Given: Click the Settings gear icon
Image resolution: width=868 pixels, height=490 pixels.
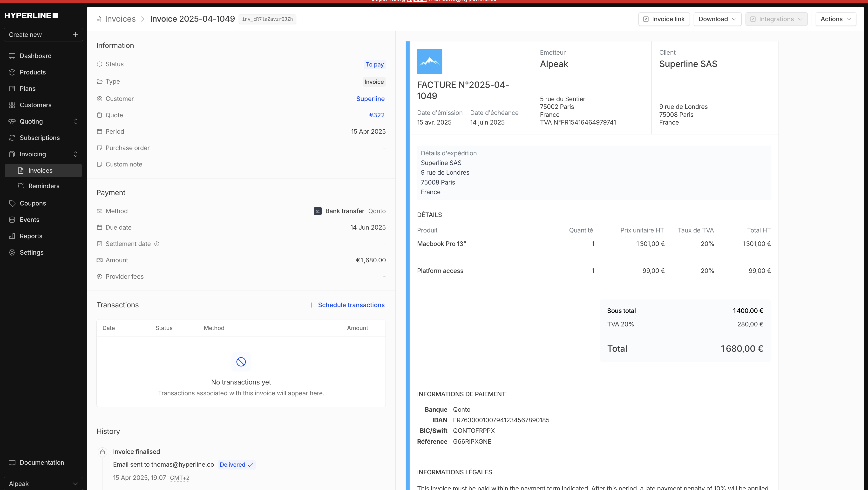Looking at the screenshot, I should coord(12,252).
